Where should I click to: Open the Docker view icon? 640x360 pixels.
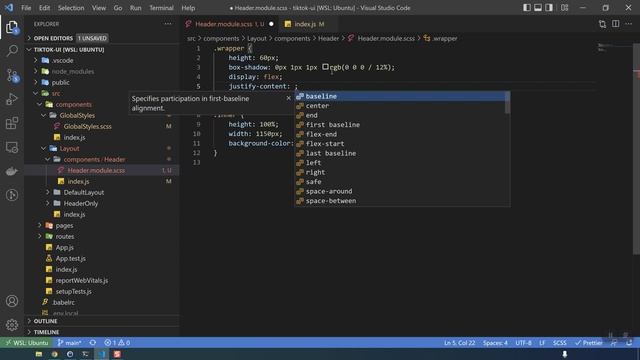point(12,171)
